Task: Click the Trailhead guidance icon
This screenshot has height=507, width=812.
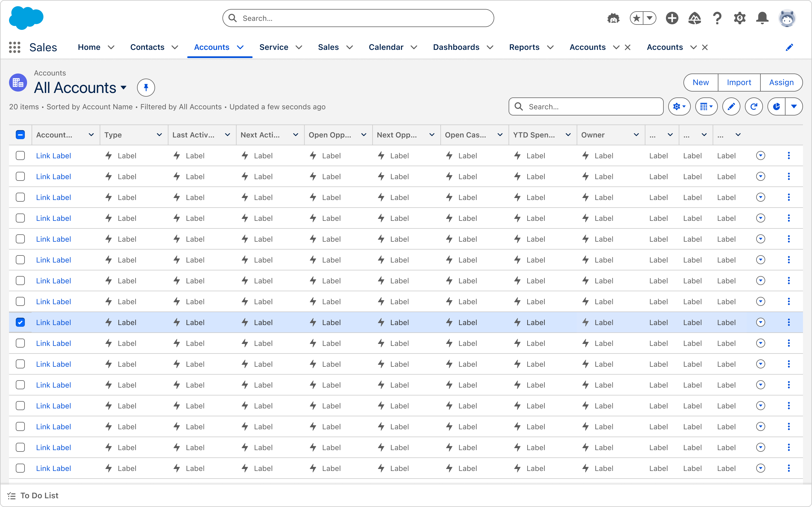Action: (694, 18)
